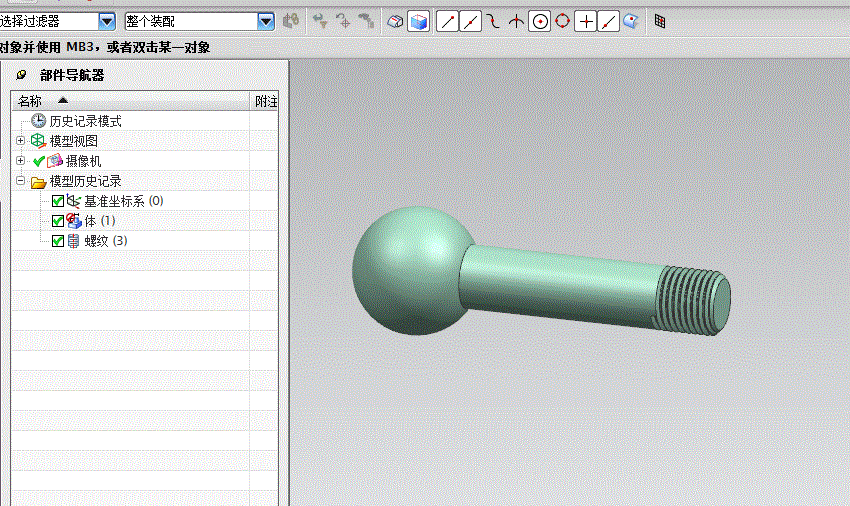Click the blue cube selection toolbar icon
The height and width of the screenshot is (506, 850).
[x=418, y=22]
